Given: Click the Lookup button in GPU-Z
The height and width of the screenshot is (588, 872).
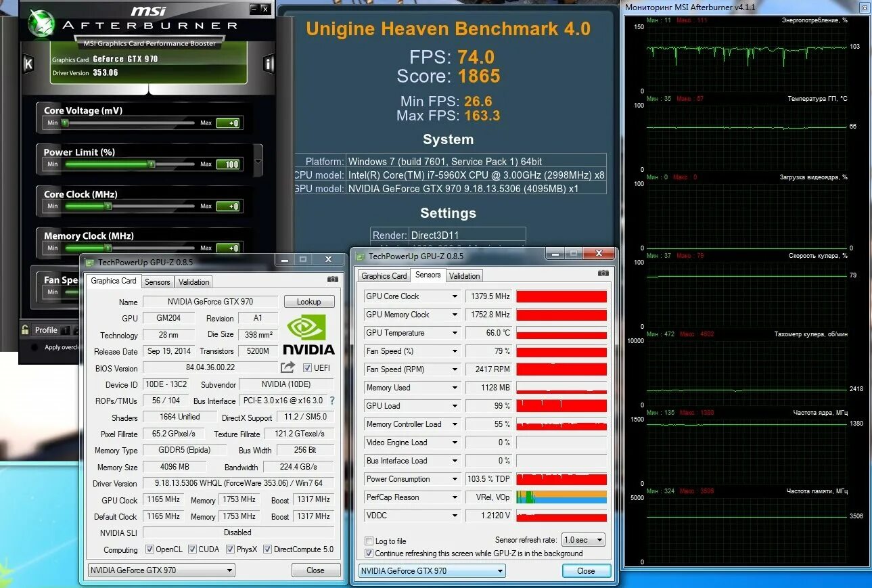Looking at the screenshot, I should pyautogui.click(x=309, y=302).
